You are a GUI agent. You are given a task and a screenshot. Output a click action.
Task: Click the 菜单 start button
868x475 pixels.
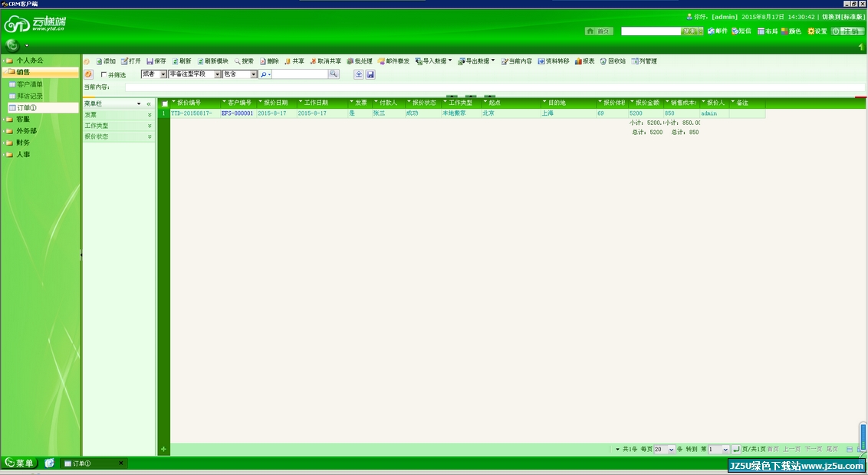(x=20, y=463)
